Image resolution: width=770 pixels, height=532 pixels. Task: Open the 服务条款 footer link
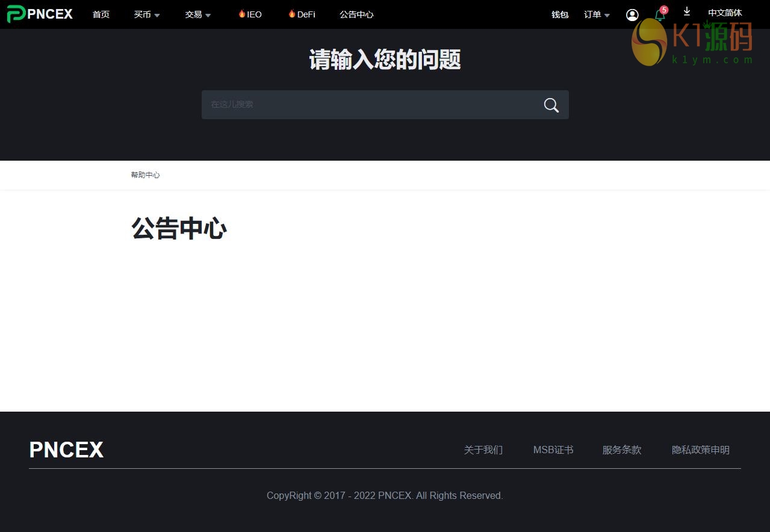[x=622, y=450]
